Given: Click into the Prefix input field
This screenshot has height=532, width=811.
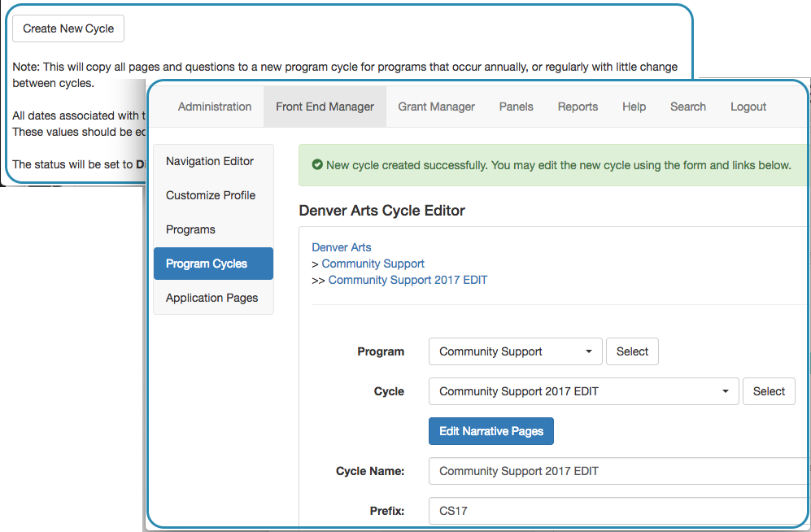Looking at the screenshot, I should tap(618, 511).
